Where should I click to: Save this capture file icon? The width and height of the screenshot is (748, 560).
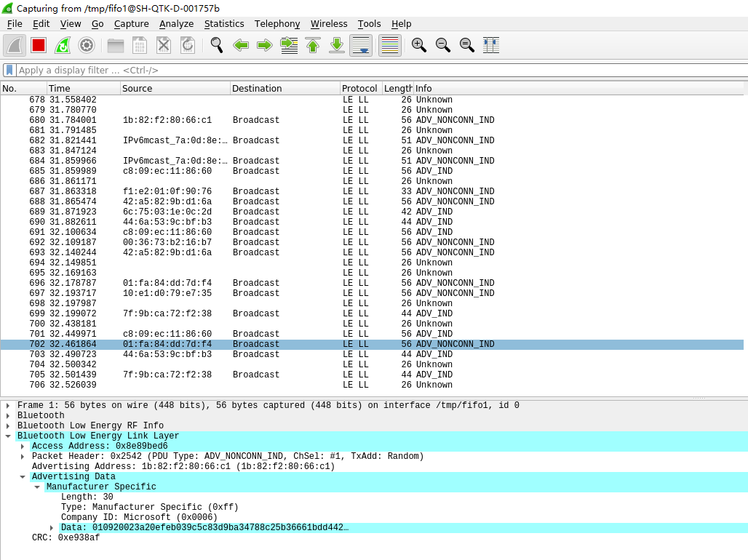tap(139, 45)
